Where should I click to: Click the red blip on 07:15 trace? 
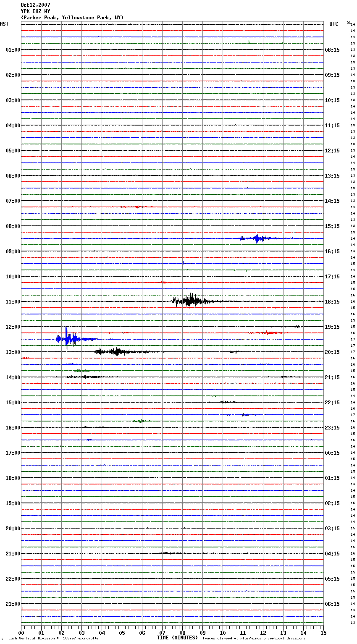(x=136, y=207)
